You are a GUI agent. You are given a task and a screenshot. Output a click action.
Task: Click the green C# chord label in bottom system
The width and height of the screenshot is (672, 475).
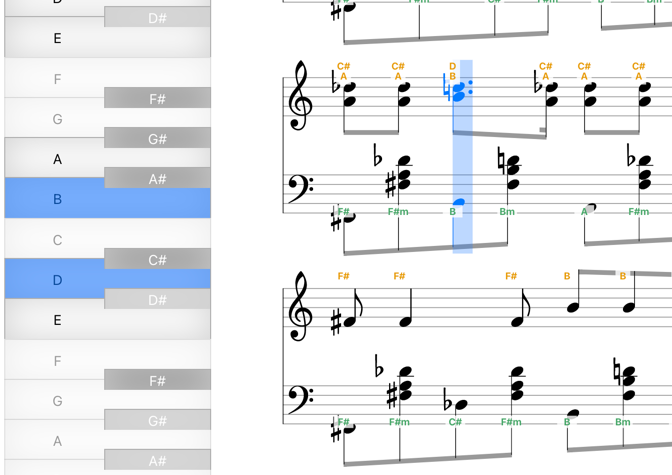point(455,422)
